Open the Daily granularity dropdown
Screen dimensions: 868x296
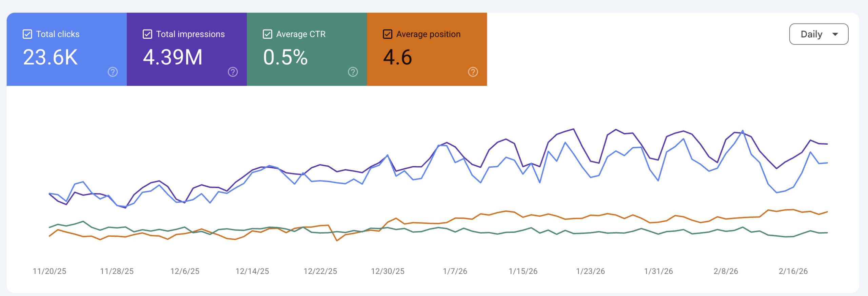(818, 34)
